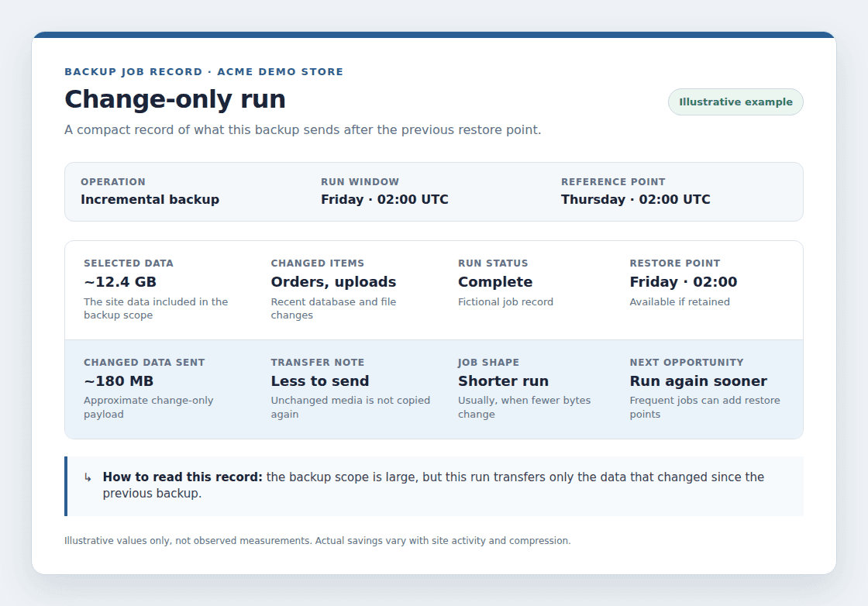Click the Reference Point value Thursday · 02:00 UTC
The width and height of the screenshot is (868, 606).
(x=635, y=199)
